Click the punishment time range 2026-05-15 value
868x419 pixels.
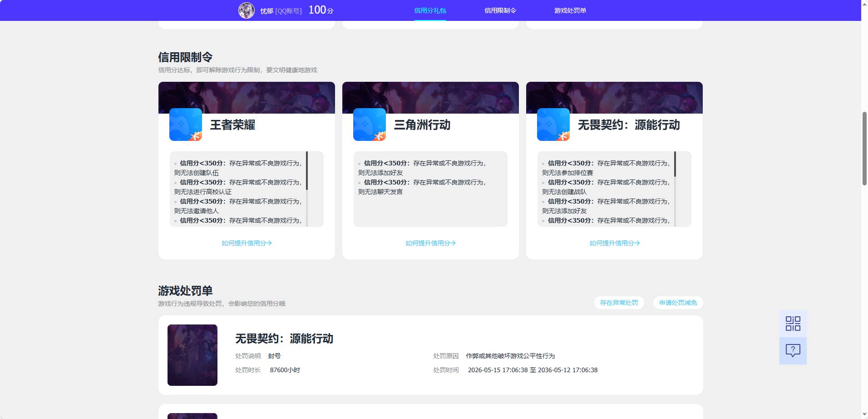[x=533, y=370]
